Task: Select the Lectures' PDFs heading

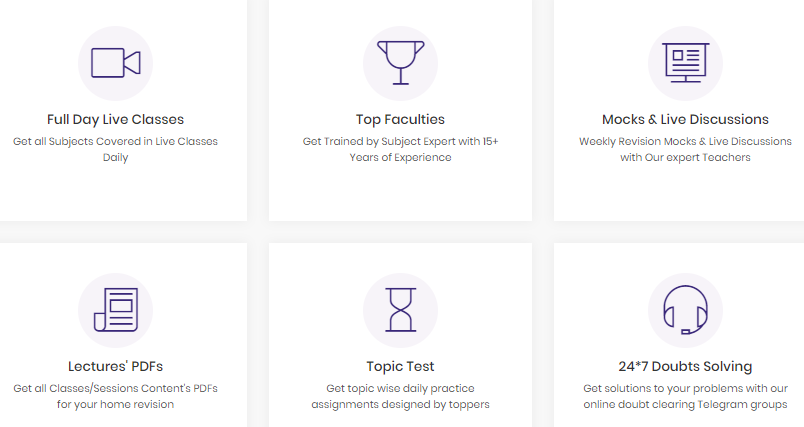Action: coord(115,367)
